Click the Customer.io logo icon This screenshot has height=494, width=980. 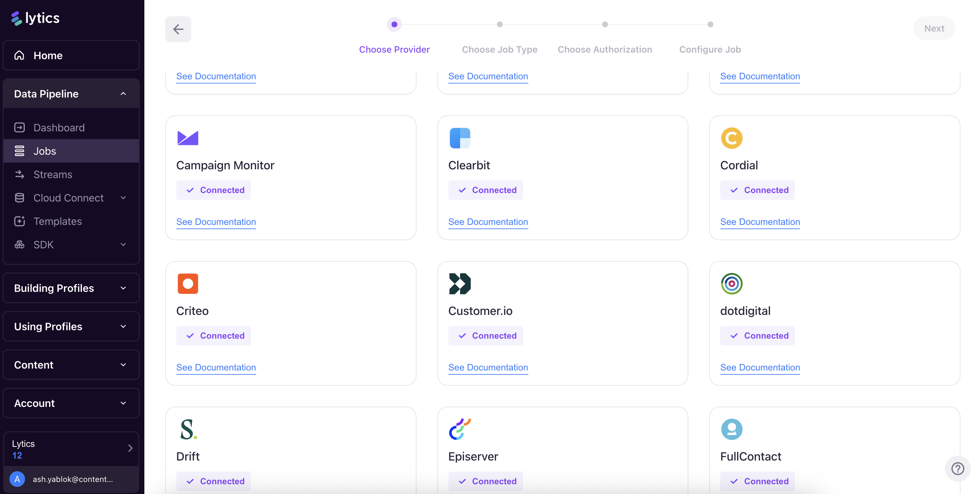tap(459, 283)
